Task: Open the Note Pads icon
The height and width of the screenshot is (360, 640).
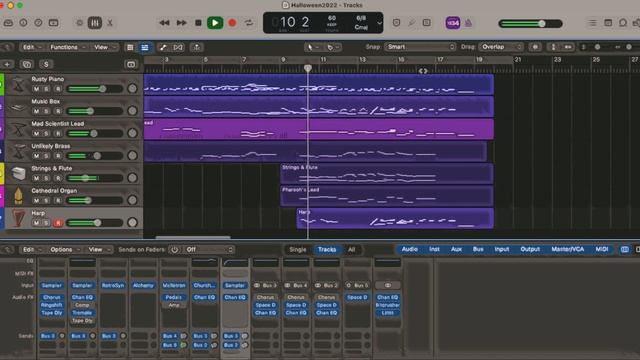Action: click(608, 23)
